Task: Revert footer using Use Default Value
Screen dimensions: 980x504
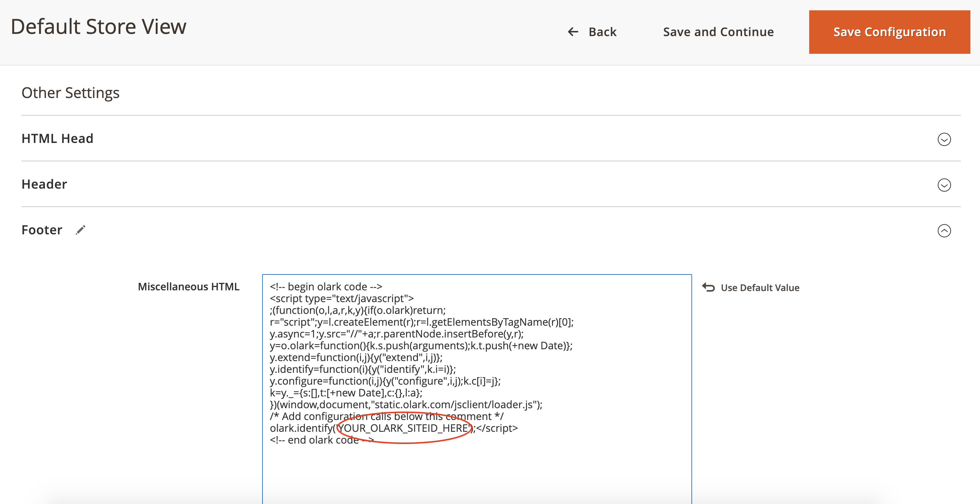Action: [760, 287]
